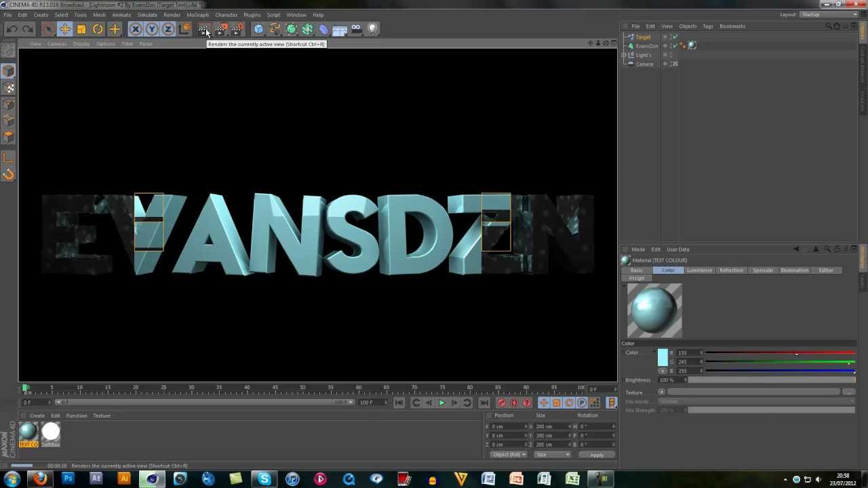This screenshot has height=488, width=868.
Task: Open the green Array modeling icon
Action: pos(307,29)
